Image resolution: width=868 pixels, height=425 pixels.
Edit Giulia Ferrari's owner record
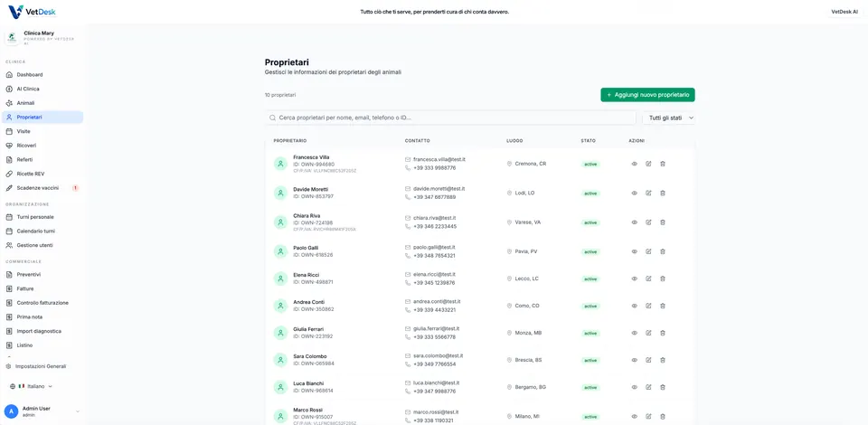click(648, 333)
